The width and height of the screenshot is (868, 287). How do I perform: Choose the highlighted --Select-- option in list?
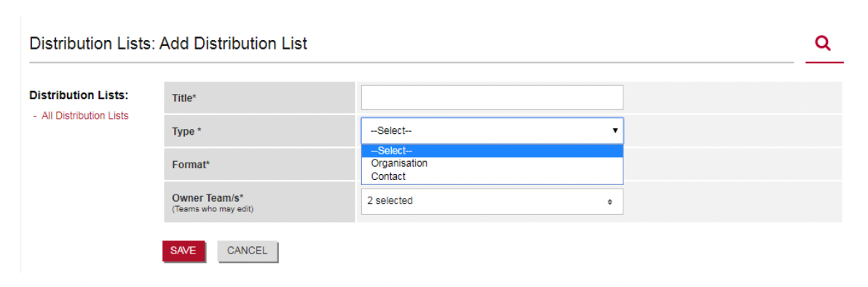(x=492, y=151)
